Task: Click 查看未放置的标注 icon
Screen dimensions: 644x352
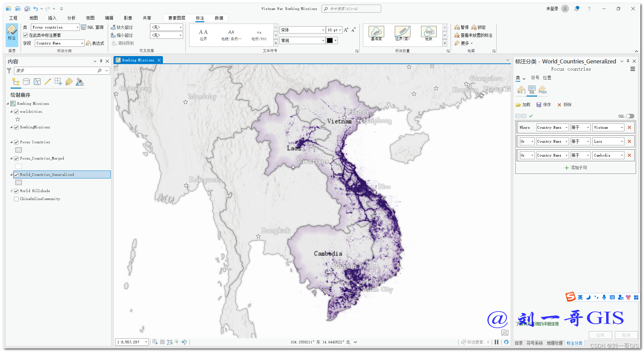Action: [x=457, y=35]
